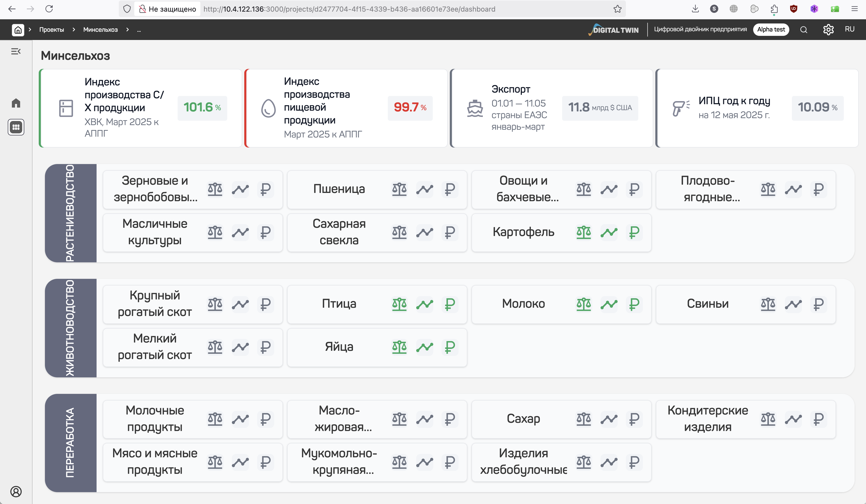This screenshot has width=866, height=504.
Task: Collapse the sidebar menu toggle
Action: click(x=16, y=52)
